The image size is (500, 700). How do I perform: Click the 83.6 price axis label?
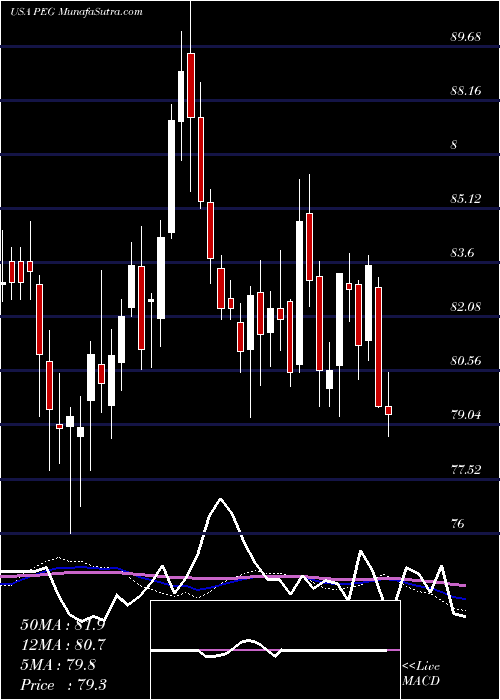[462, 253]
